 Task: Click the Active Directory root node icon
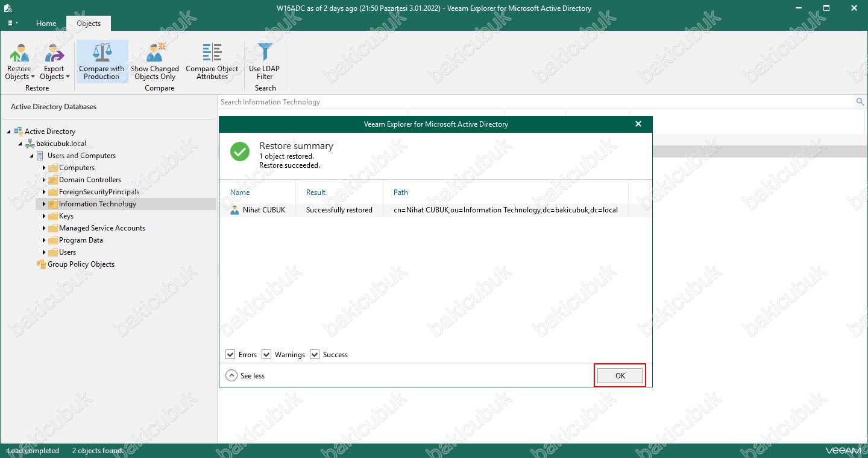click(18, 131)
